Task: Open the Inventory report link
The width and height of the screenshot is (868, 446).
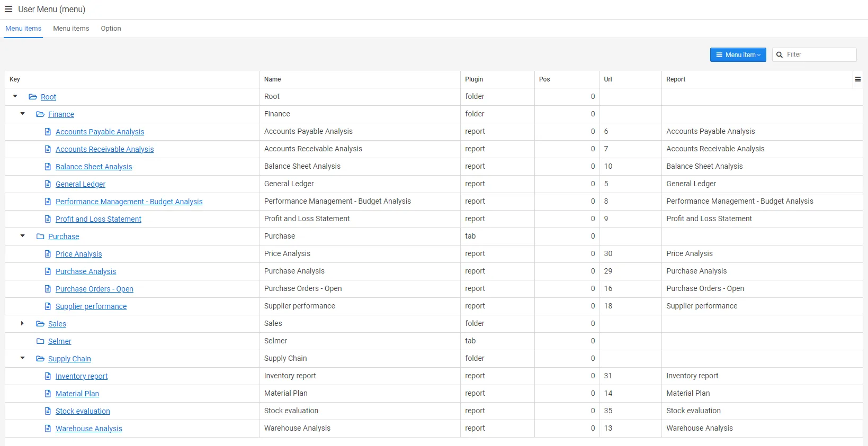Action: 82,376
